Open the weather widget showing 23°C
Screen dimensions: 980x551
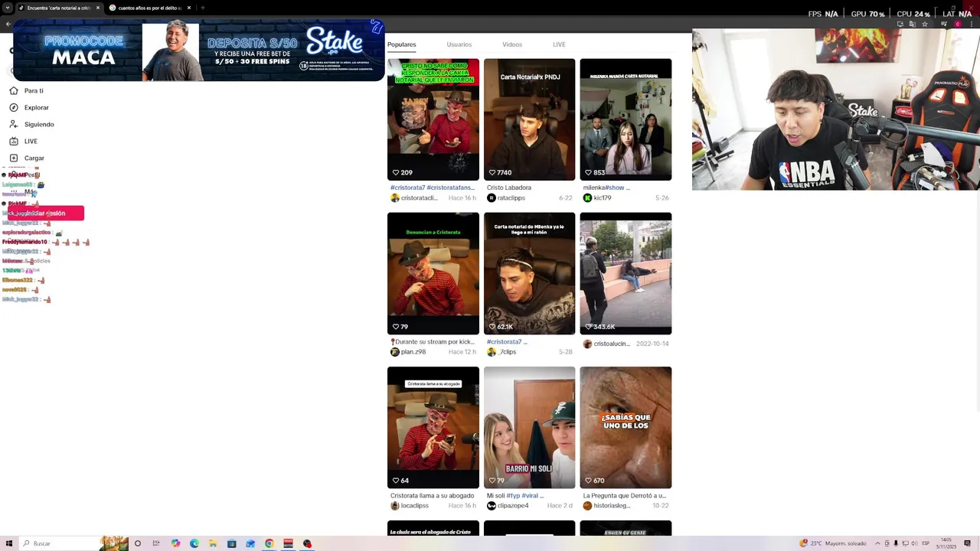click(833, 543)
